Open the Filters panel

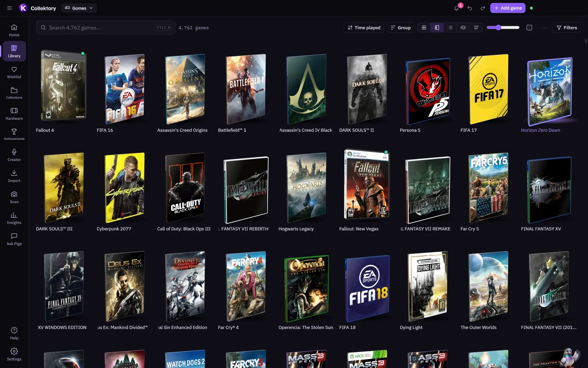[x=567, y=28]
